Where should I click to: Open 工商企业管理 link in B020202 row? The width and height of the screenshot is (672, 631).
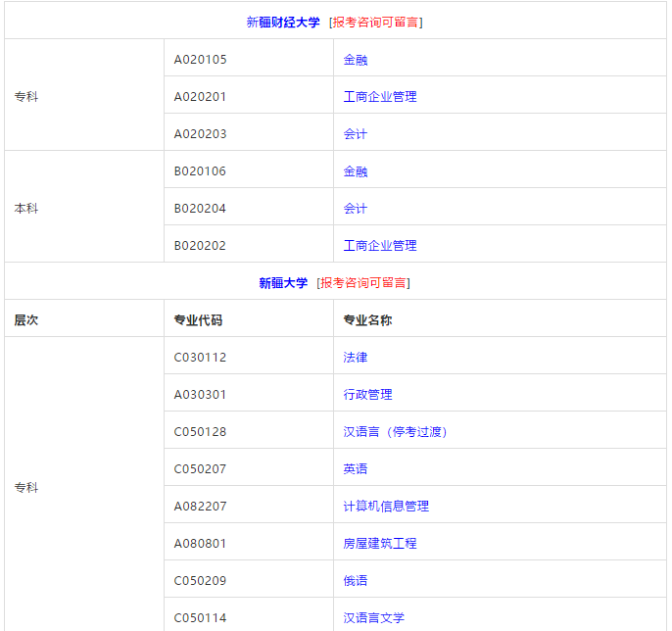[x=380, y=246]
